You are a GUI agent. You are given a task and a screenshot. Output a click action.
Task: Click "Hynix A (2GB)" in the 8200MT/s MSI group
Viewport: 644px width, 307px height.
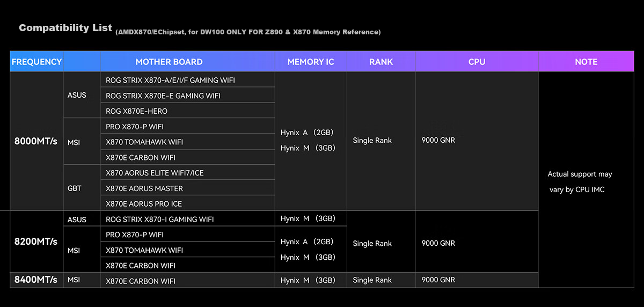pos(308,242)
